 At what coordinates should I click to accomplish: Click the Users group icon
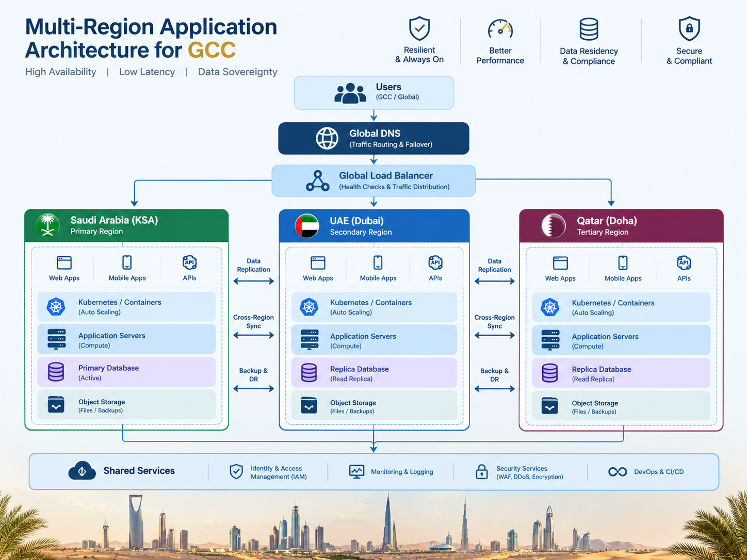tap(350, 93)
